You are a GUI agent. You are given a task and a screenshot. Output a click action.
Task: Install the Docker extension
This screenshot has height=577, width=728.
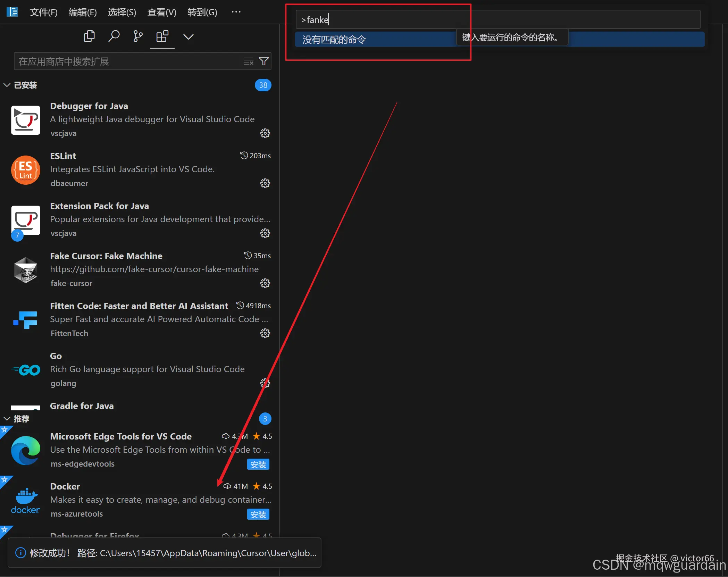(x=258, y=514)
